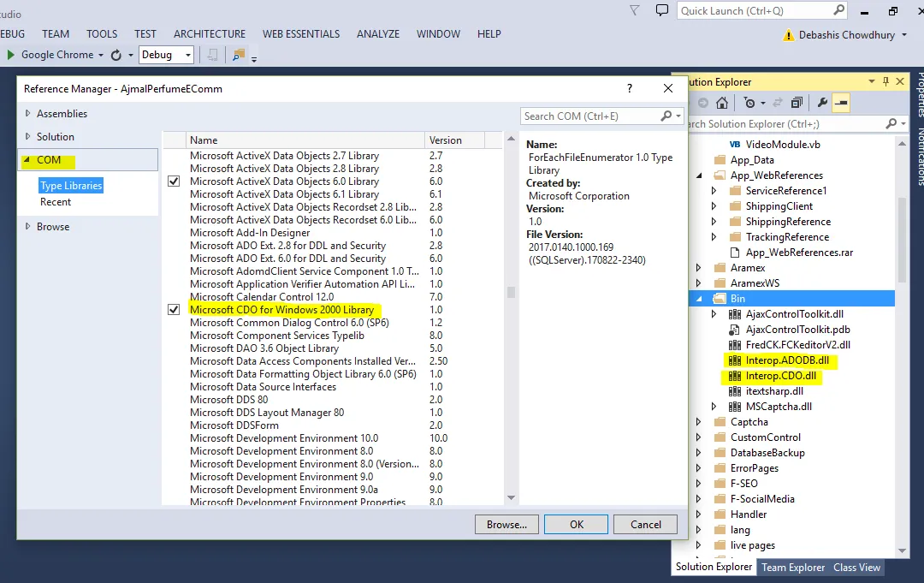The height and width of the screenshot is (583, 924).
Task: Collapse the COM node
Action: (x=27, y=160)
